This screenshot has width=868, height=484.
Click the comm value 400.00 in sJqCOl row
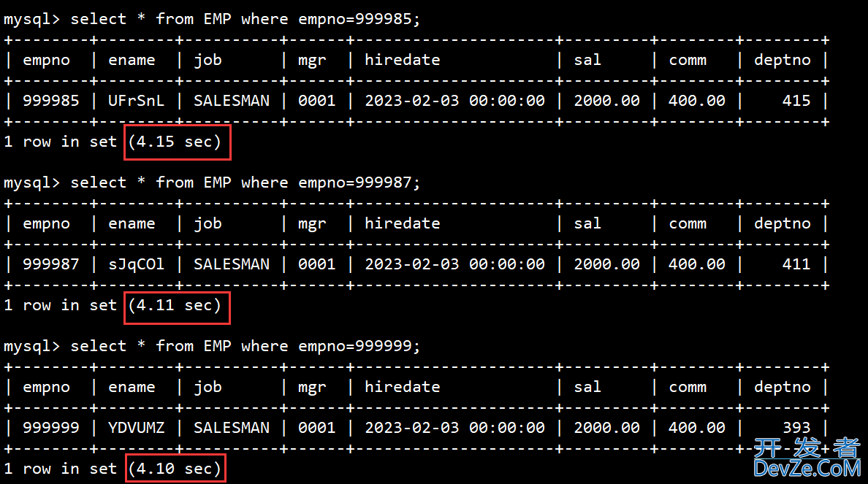click(697, 264)
